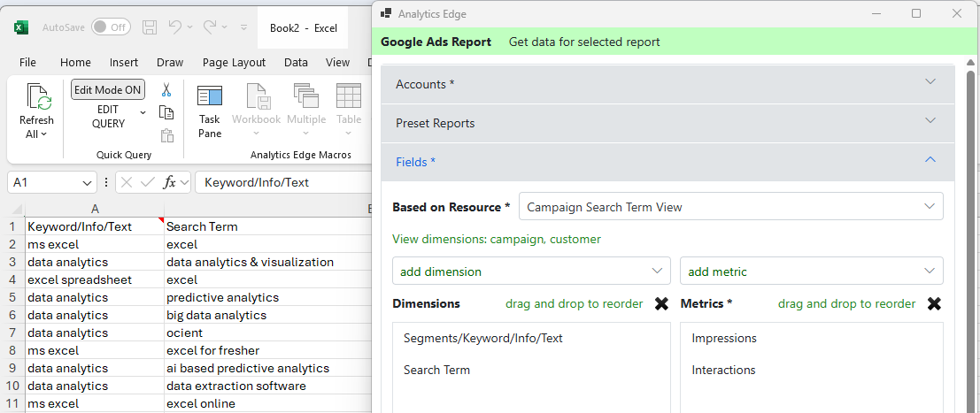Click the Save icon in title bar
980x413 pixels.
[150, 27]
